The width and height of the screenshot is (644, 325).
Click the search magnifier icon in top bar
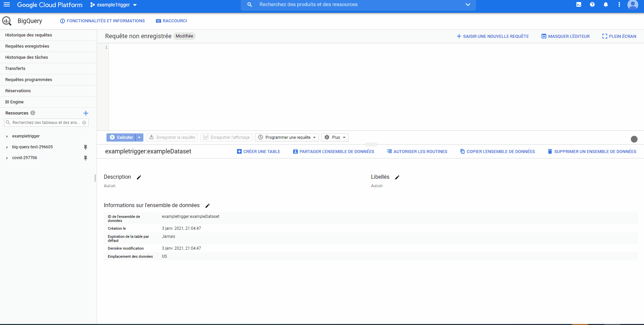(249, 5)
